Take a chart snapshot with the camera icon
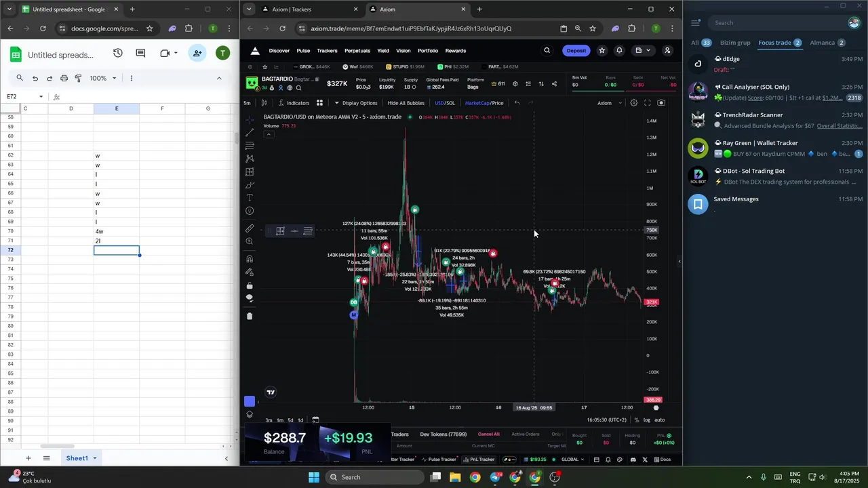The image size is (868, 488). [x=661, y=103]
